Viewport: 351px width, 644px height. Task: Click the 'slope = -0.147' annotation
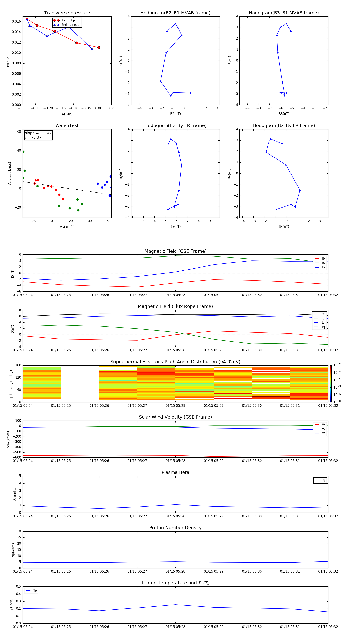coord(38,133)
